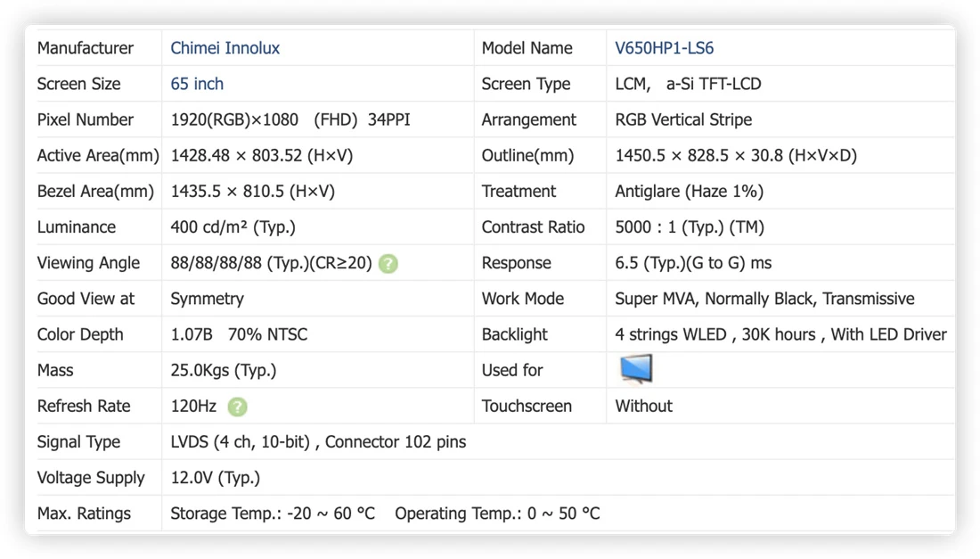Image resolution: width=980 pixels, height=559 pixels.
Task: Click the Response 6.5 ms value
Action: click(x=693, y=263)
